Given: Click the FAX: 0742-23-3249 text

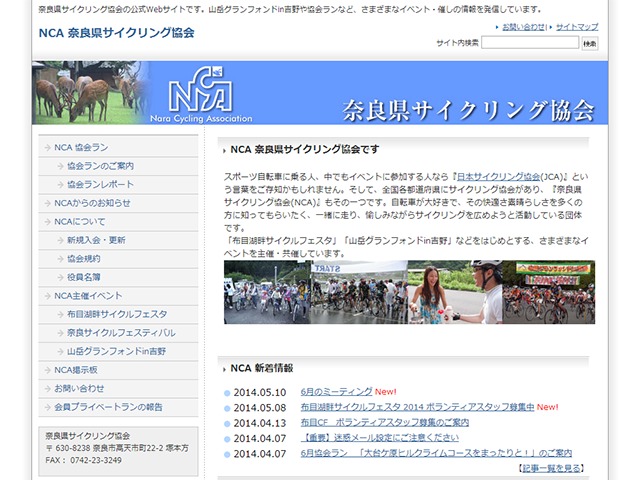Looking at the screenshot, I should point(84,460).
